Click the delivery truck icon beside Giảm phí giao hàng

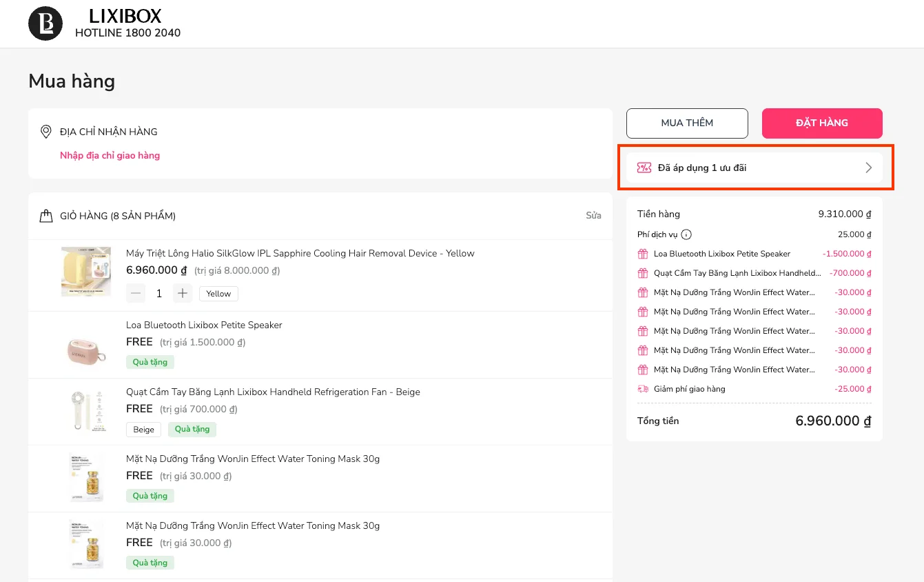pos(643,389)
